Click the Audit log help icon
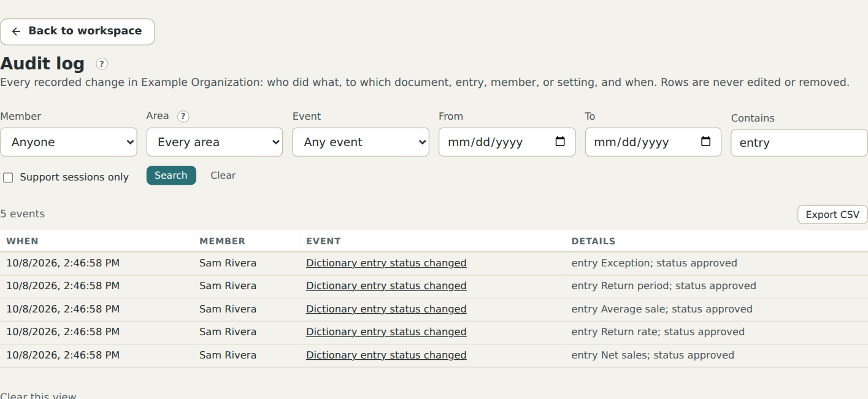 [102, 64]
